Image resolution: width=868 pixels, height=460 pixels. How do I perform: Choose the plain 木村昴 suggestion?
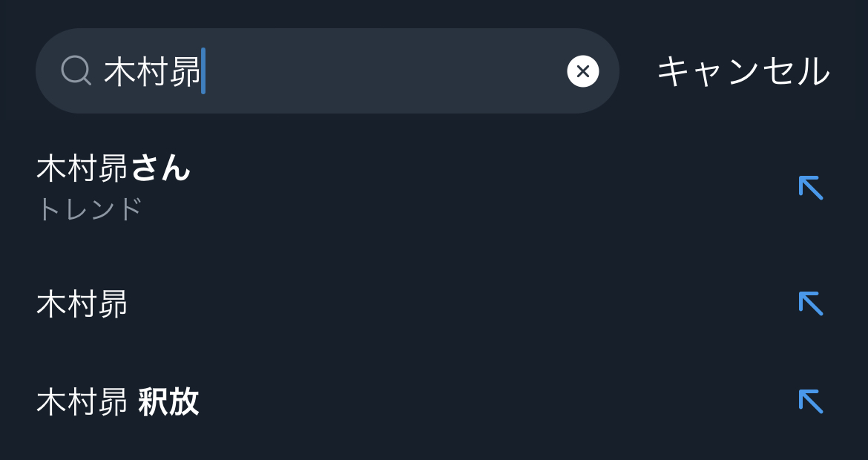pyautogui.click(x=82, y=304)
